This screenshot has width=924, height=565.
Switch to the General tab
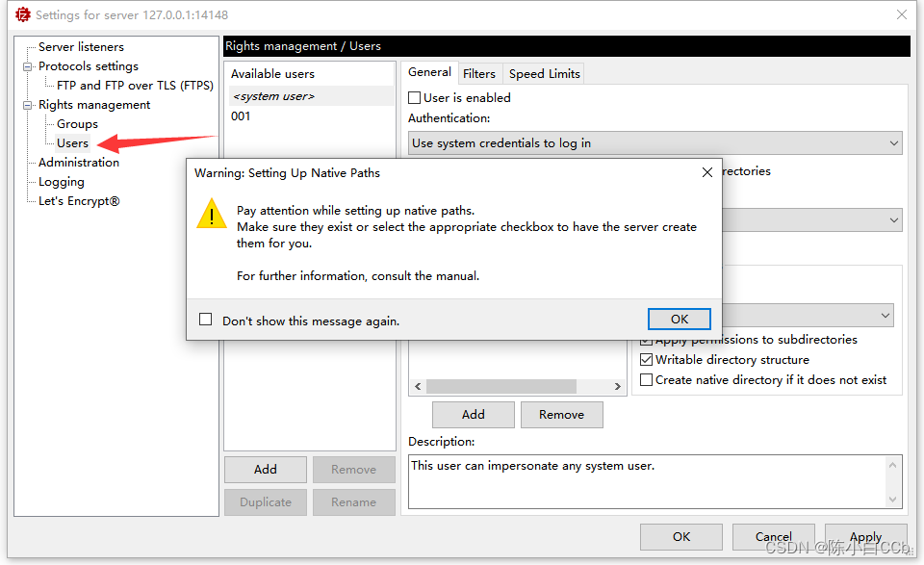(429, 72)
